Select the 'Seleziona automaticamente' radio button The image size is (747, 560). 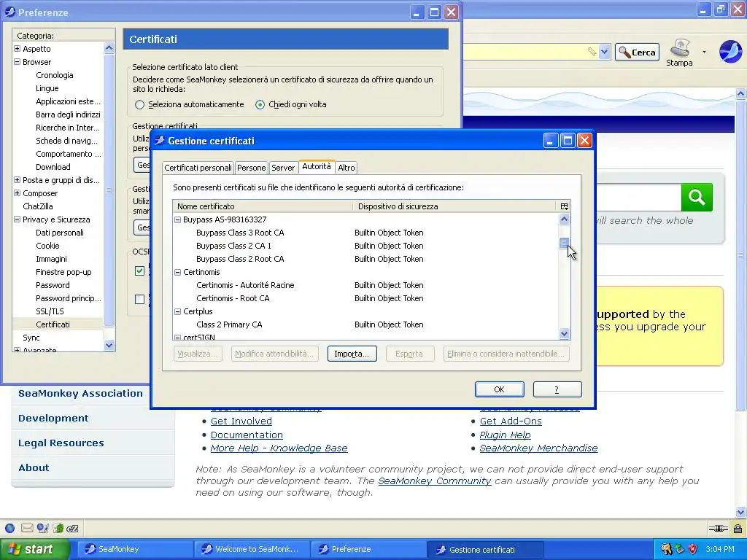(x=139, y=105)
